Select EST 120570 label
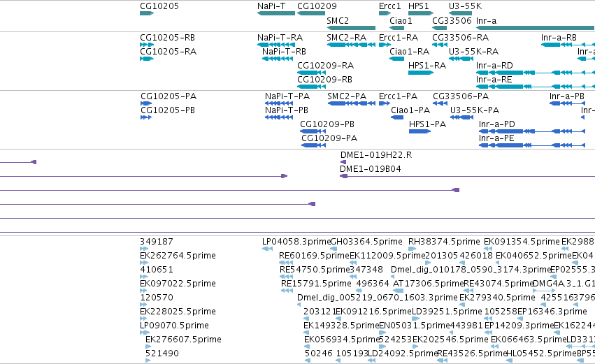This screenshot has width=595, height=364. (157, 298)
